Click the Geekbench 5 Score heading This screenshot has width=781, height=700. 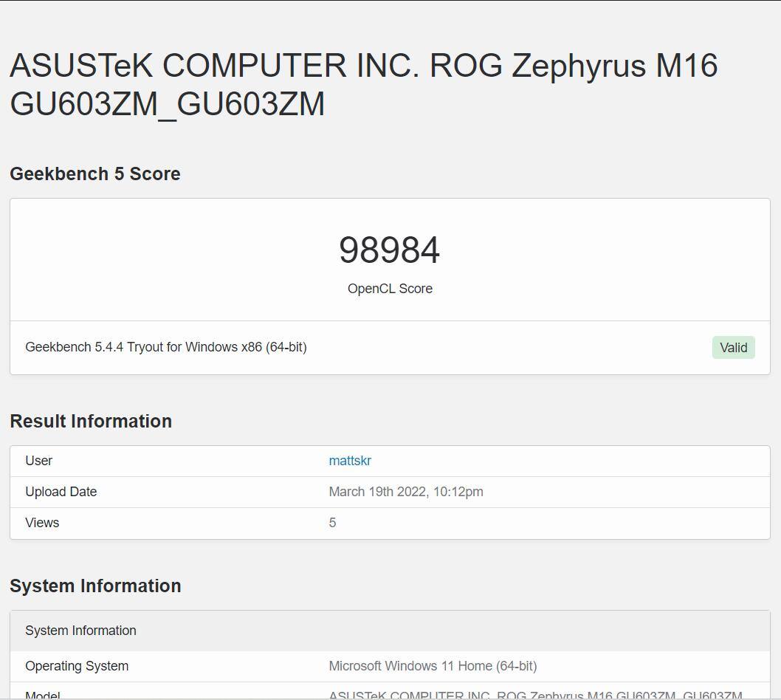pos(95,174)
